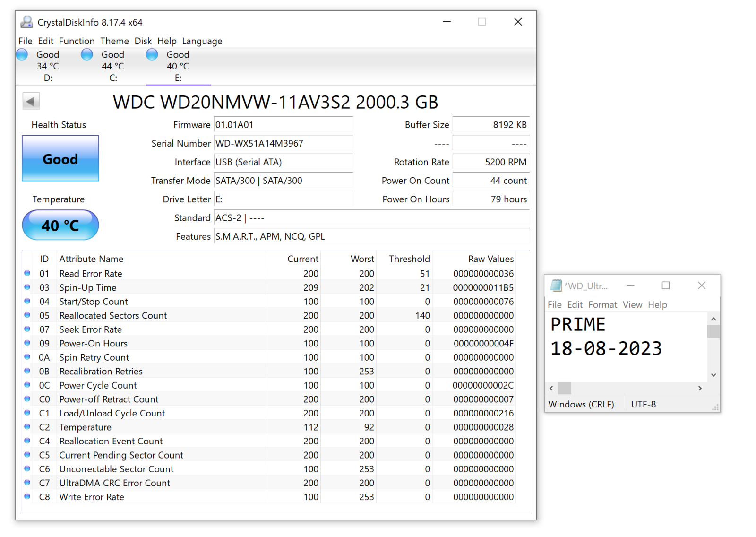Screen dimensions: 756x537
Task: Click the Notepad vertical scrollbar down arrow
Action: pyautogui.click(x=713, y=375)
